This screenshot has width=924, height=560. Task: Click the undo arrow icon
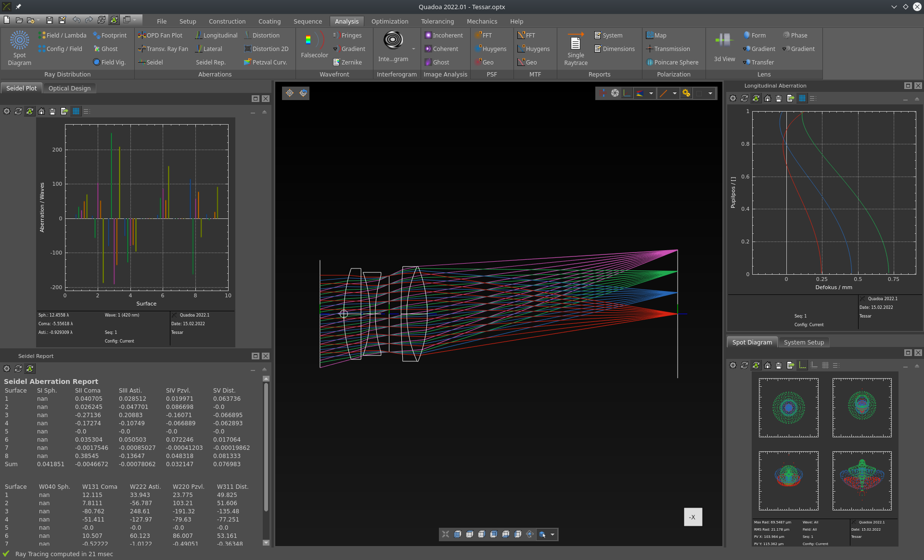click(76, 20)
